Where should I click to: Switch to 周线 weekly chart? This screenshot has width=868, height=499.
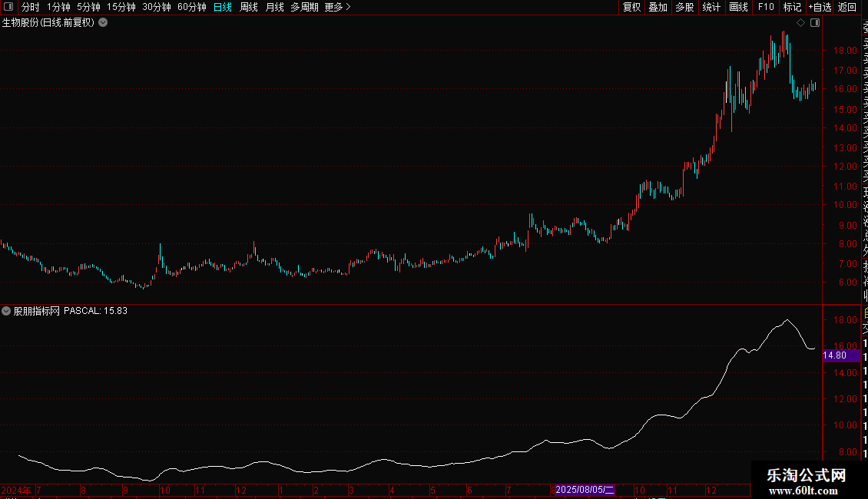(x=249, y=7)
